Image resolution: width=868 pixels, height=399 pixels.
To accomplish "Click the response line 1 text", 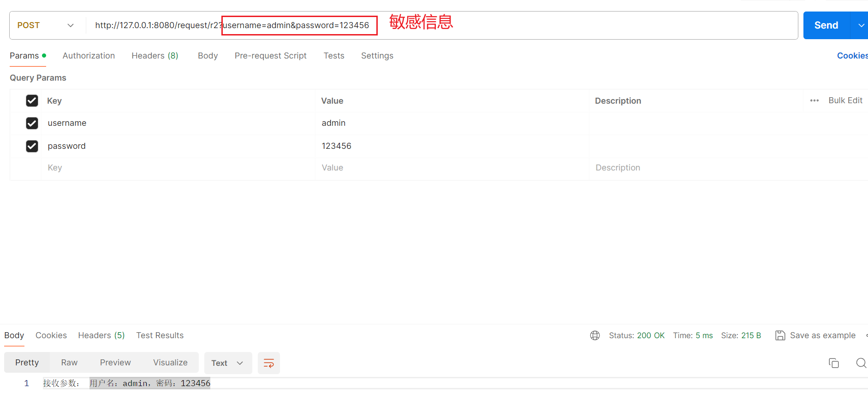I will 127,383.
